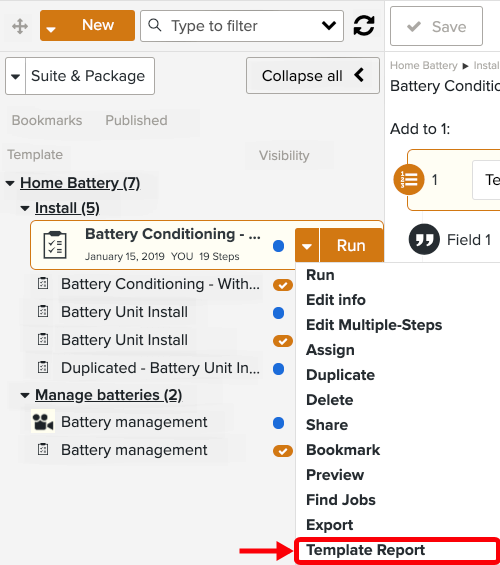Click the orange Run button
The image size is (500, 565).
pyautogui.click(x=351, y=245)
